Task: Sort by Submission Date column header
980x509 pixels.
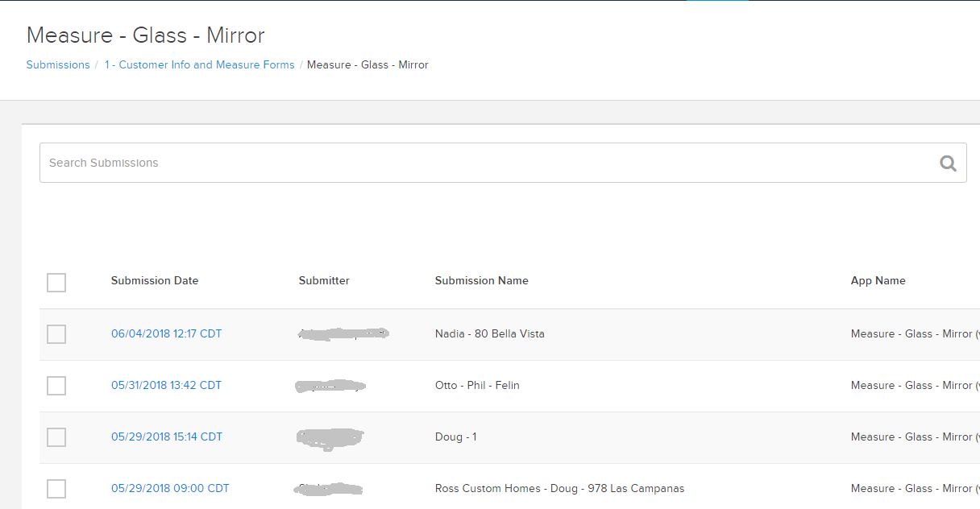Action: 155,280
